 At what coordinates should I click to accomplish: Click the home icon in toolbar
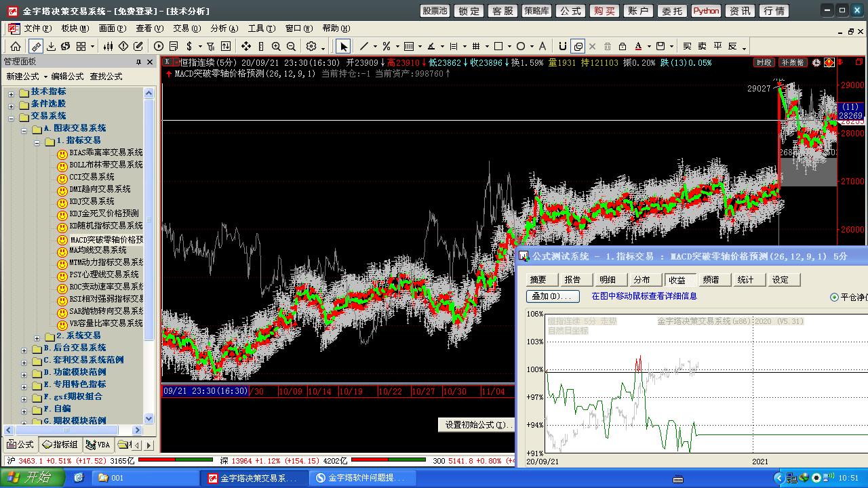15,46
